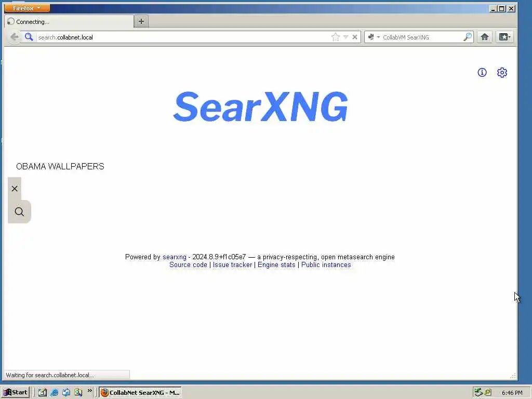
Task: Click the OBAMA WALLPAPERS query text
Action: pyautogui.click(x=60, y=166)
